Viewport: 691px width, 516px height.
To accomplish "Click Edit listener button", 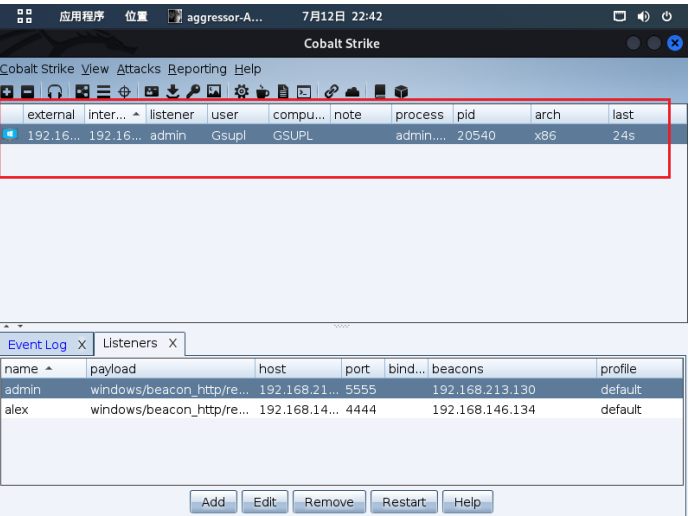I will point(265,502).
